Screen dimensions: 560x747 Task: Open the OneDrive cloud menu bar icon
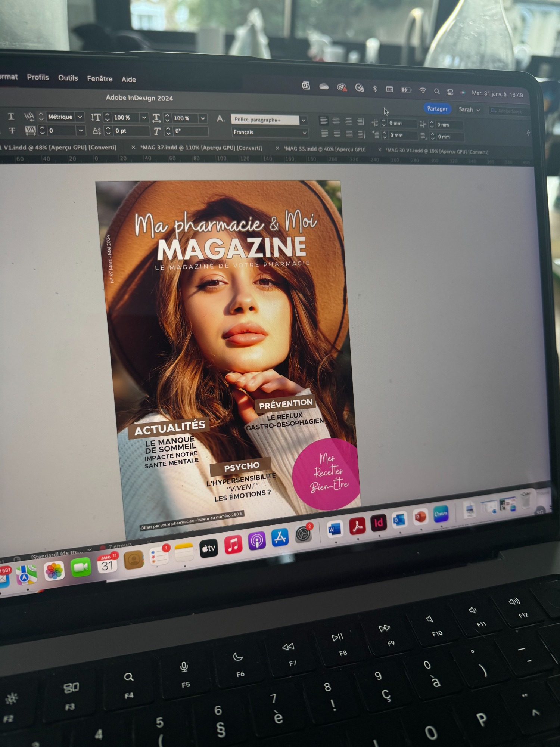324,87
